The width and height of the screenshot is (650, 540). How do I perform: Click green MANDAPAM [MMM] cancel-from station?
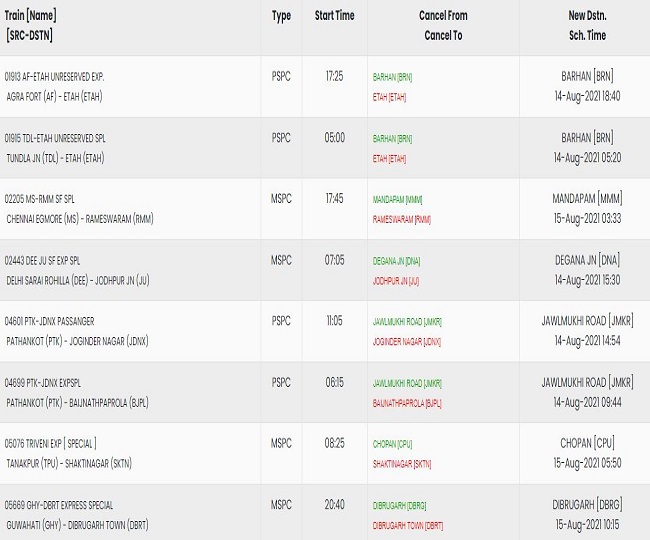398,199
